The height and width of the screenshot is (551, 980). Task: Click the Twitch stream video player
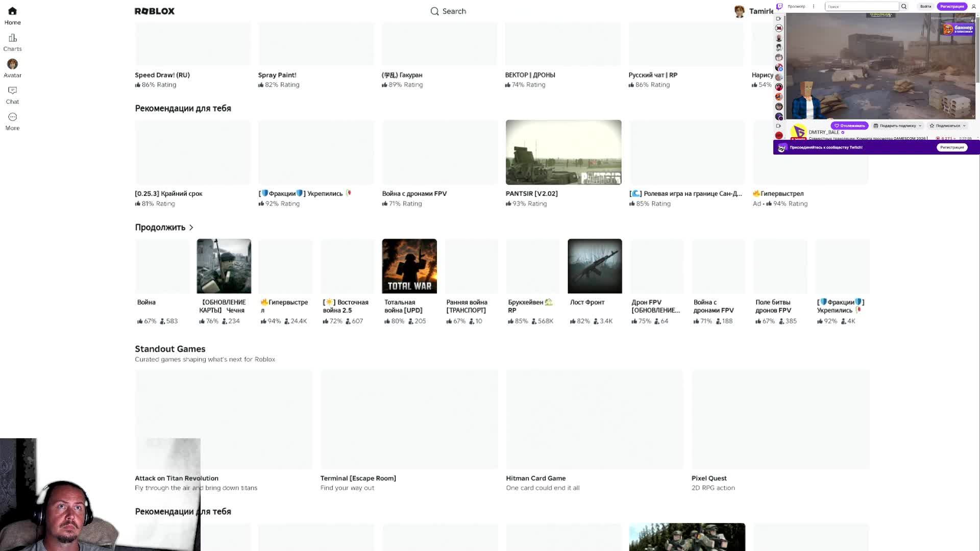point(880,66)
